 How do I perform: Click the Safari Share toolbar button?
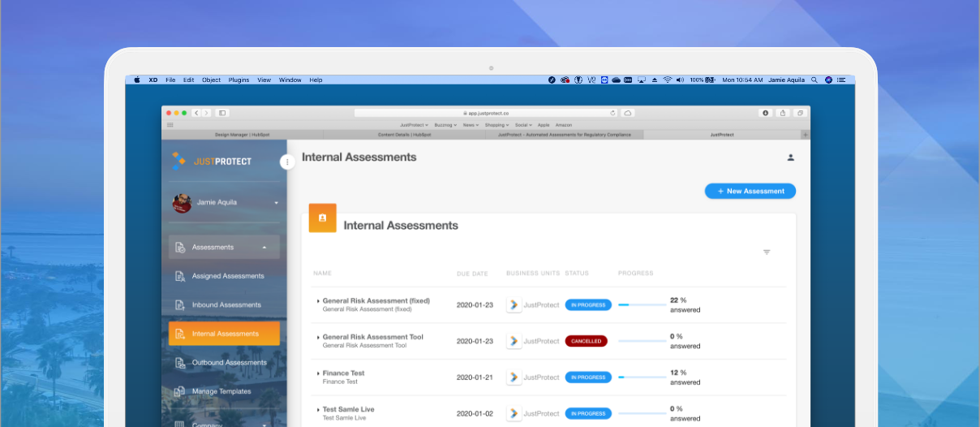(x=783, y=113)
